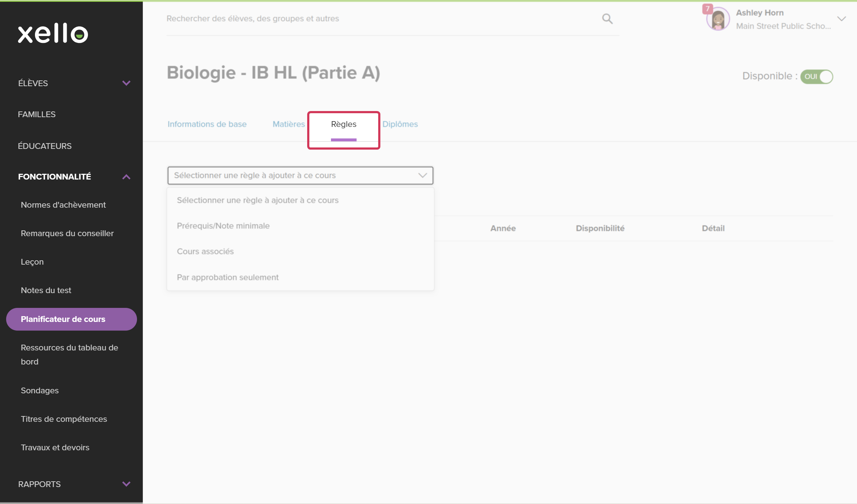
Task: Select Prérequis/Note minimale option
Action: [x=300, y=226]
